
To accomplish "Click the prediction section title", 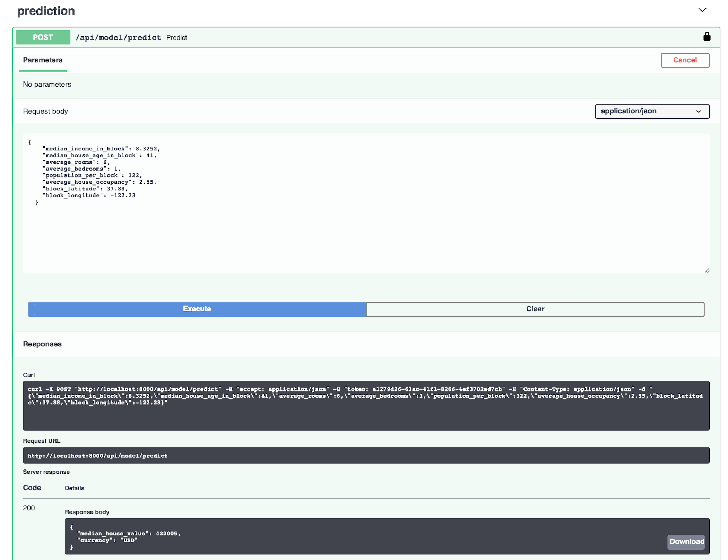I will [x=46, y=11].
